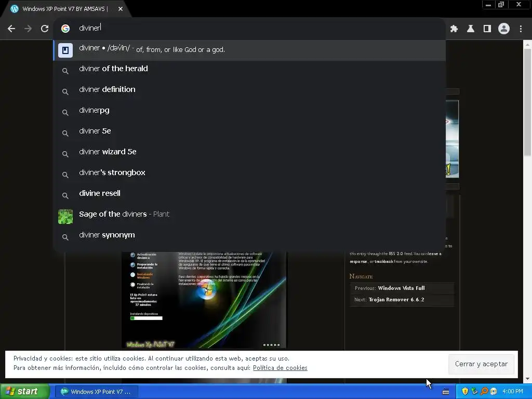This screenshot has height=399, width=532.
Task: Click search icon beside 'divine resell'
Action: pos(65,196)
